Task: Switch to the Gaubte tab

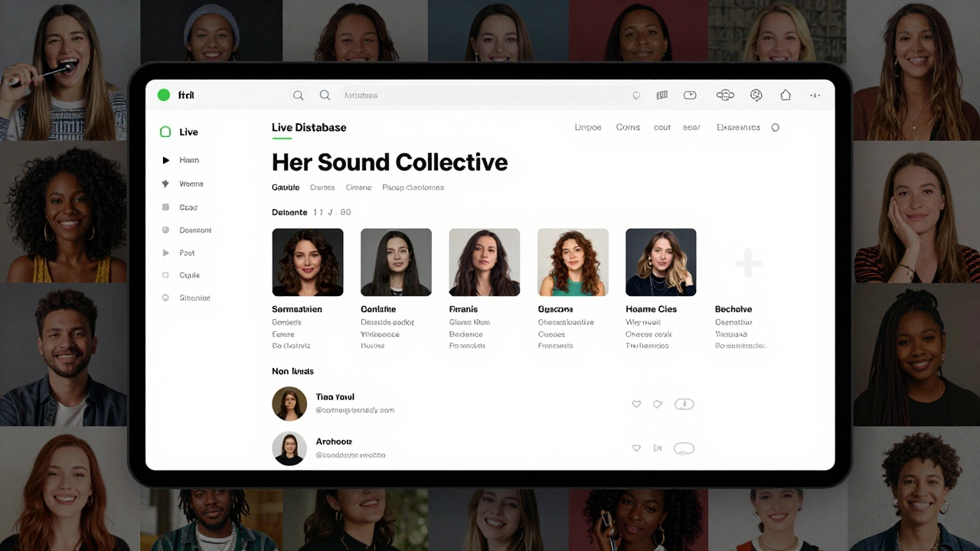Action: click(285, 187)
